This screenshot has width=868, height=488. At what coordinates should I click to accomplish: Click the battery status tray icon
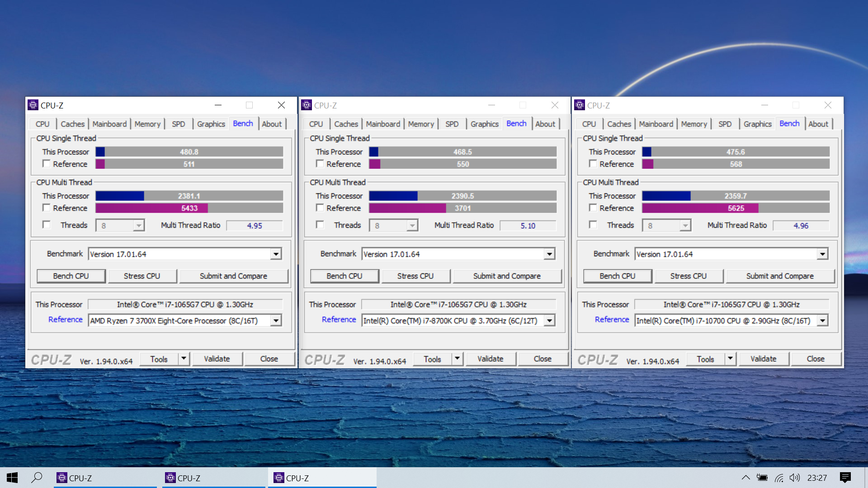point(762,478)
